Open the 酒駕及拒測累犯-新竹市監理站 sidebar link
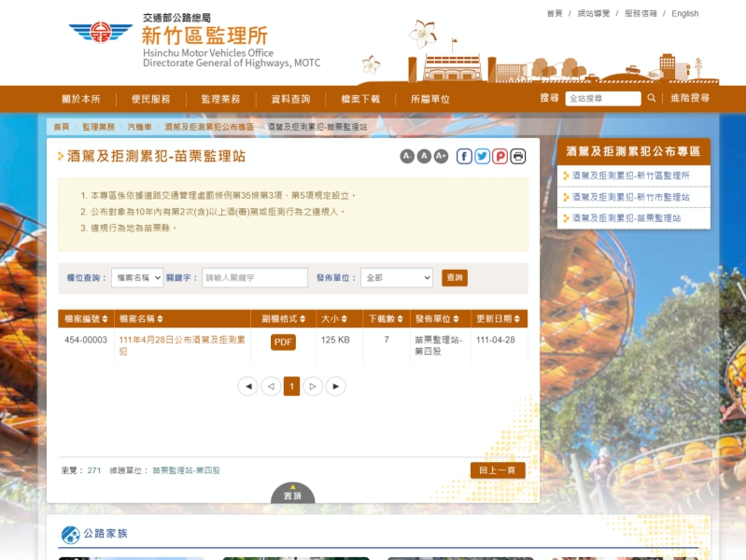746x560 pixels. (x=630, y=197)
